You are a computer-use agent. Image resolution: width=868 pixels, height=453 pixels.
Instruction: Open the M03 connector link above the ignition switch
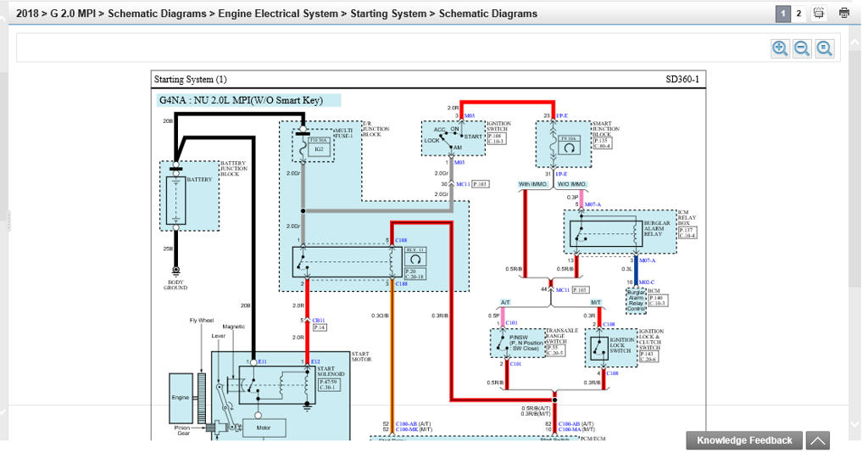click(x=469, y=115)
